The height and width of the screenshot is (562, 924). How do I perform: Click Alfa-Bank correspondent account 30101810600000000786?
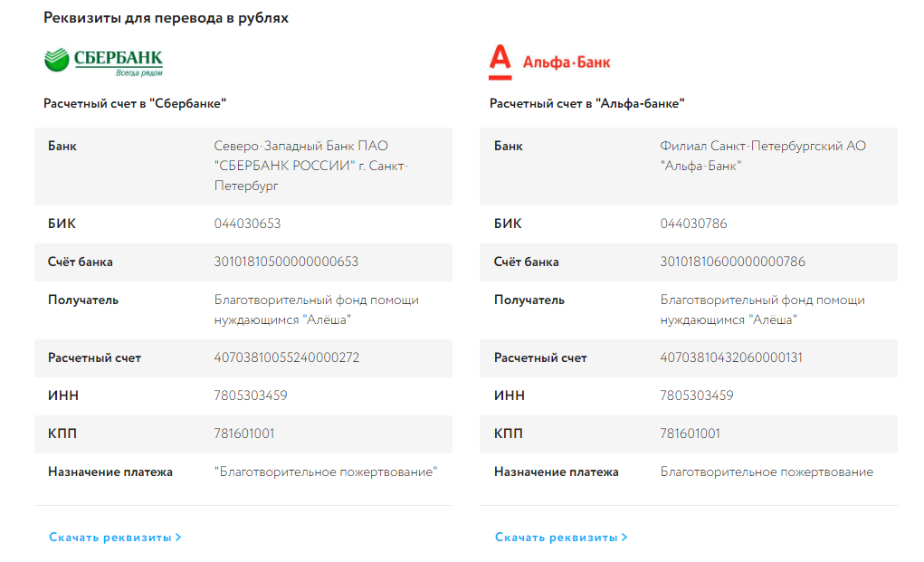click(x=732, y=262)
